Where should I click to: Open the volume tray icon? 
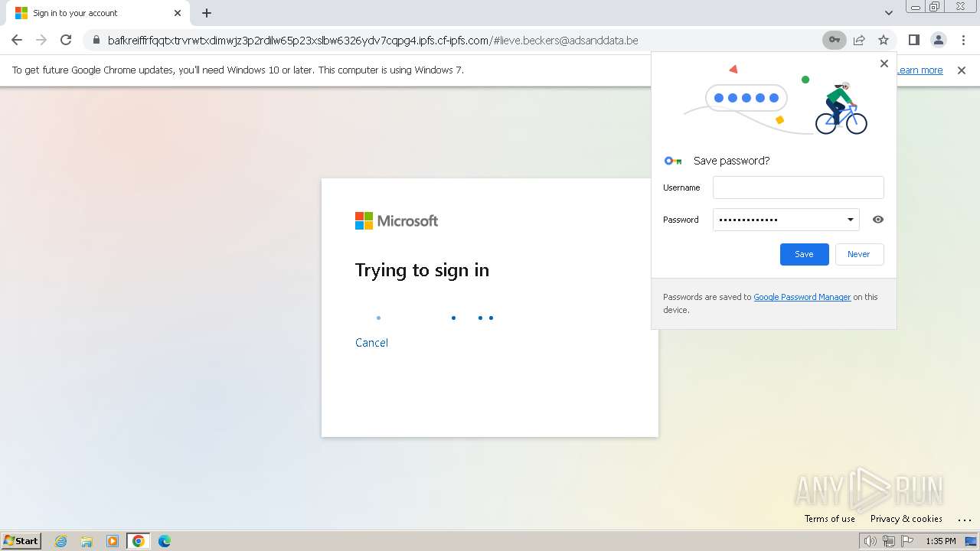coord(871,541)
